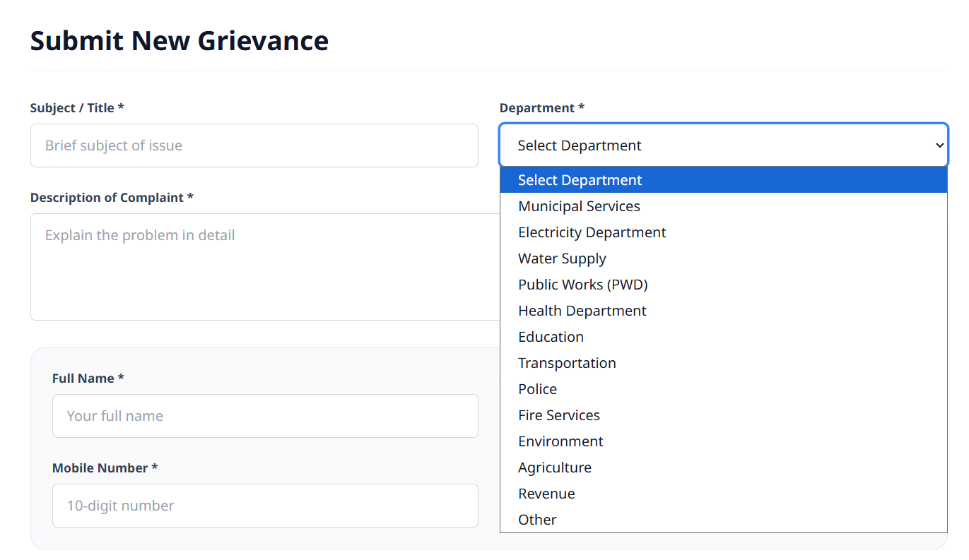
Task: Select Agriculture from the dropdown
Action: pos(555,467)
